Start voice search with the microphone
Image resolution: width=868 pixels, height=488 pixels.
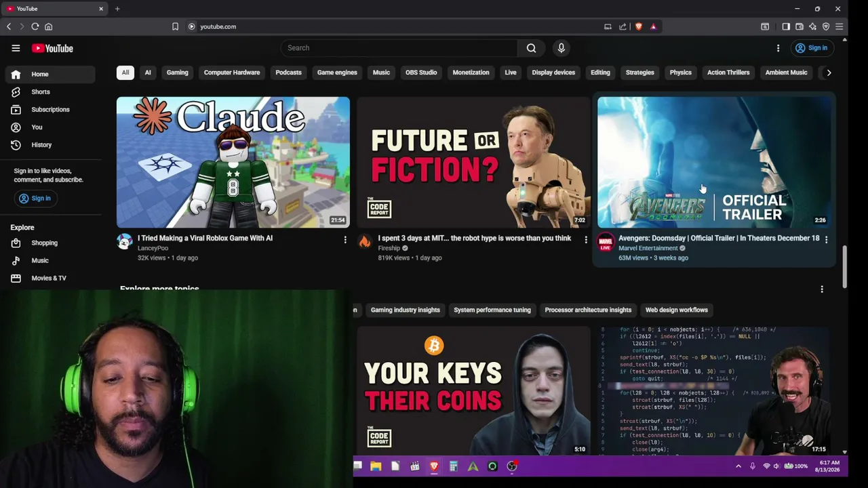[561, 48]
